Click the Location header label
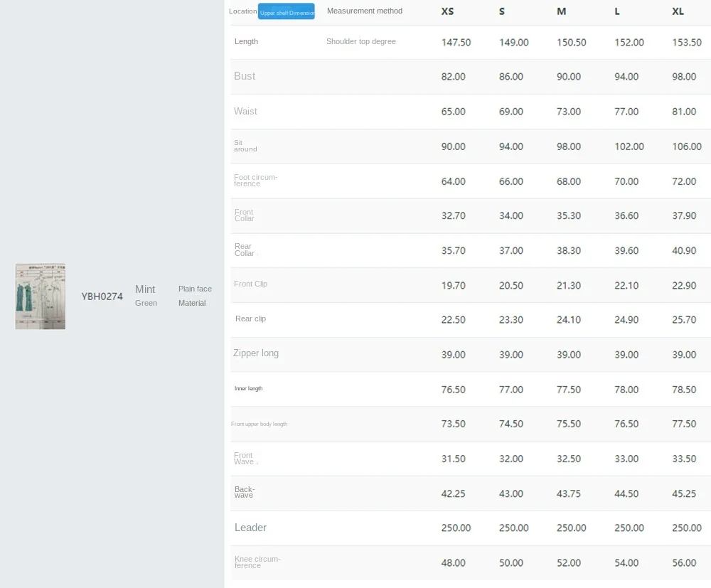Image resolution: width=711 pixels, height=588 pixels. [242, 11]
